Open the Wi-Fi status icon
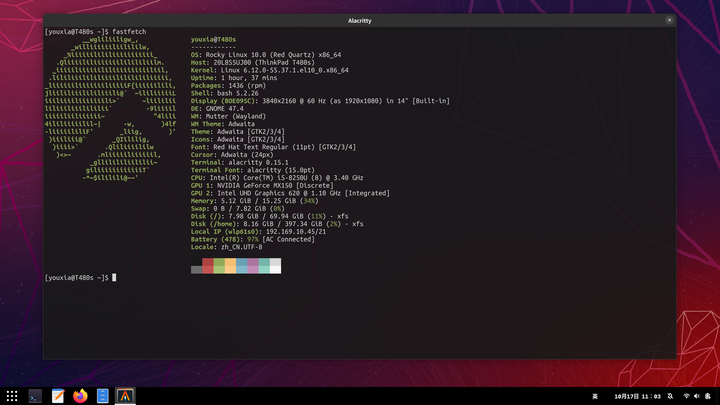720x405 pixels. coord(686,396)
